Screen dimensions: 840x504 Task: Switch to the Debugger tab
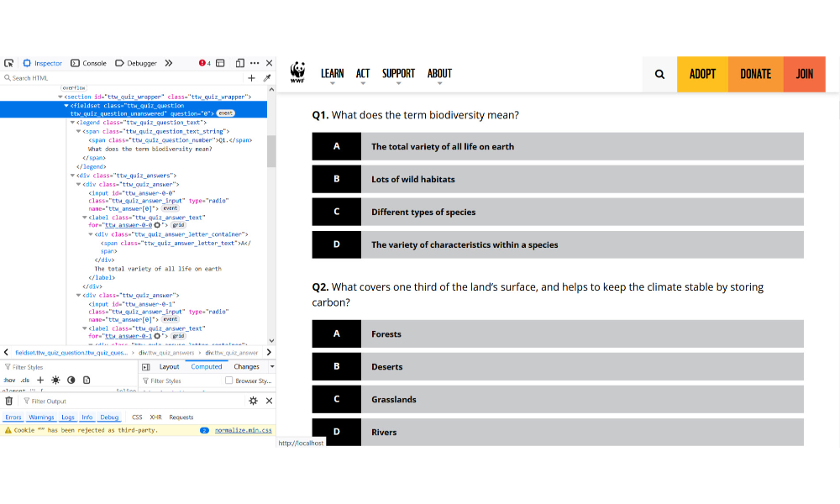tap(136, 63)
